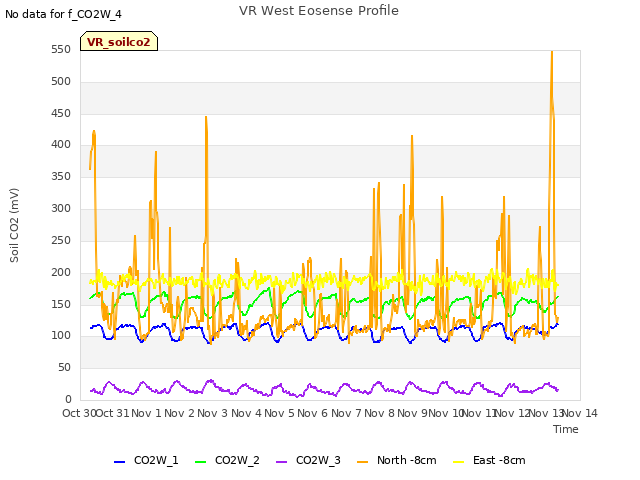Click the 0 y-axis tick label
Image resolution: width=640 pixels, height=480 pixels.
tap(68, 399)
